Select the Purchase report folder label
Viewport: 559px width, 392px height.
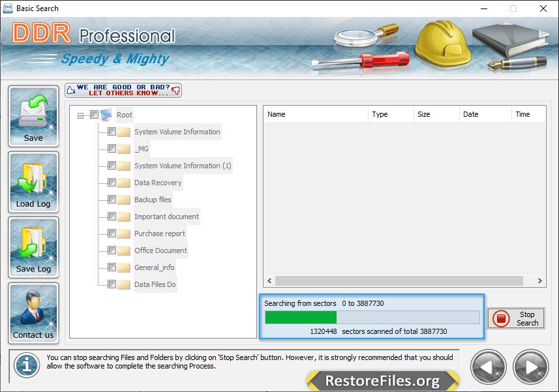point(160,234)
